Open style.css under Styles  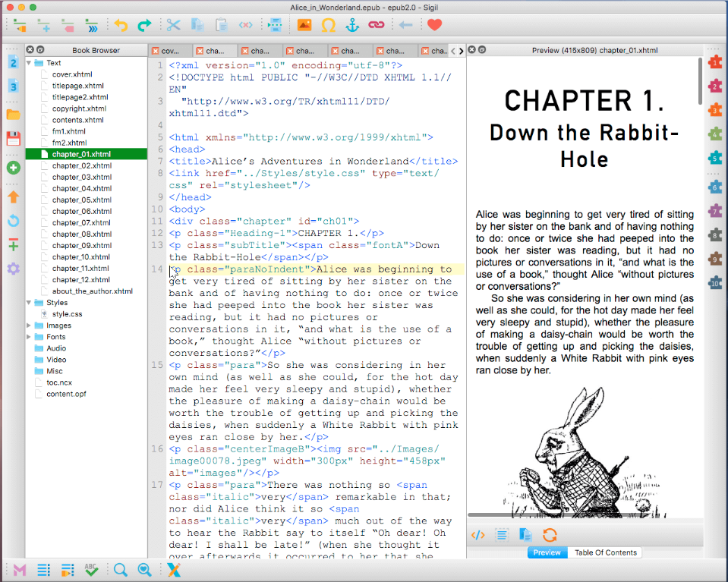[x=67, y=314]
